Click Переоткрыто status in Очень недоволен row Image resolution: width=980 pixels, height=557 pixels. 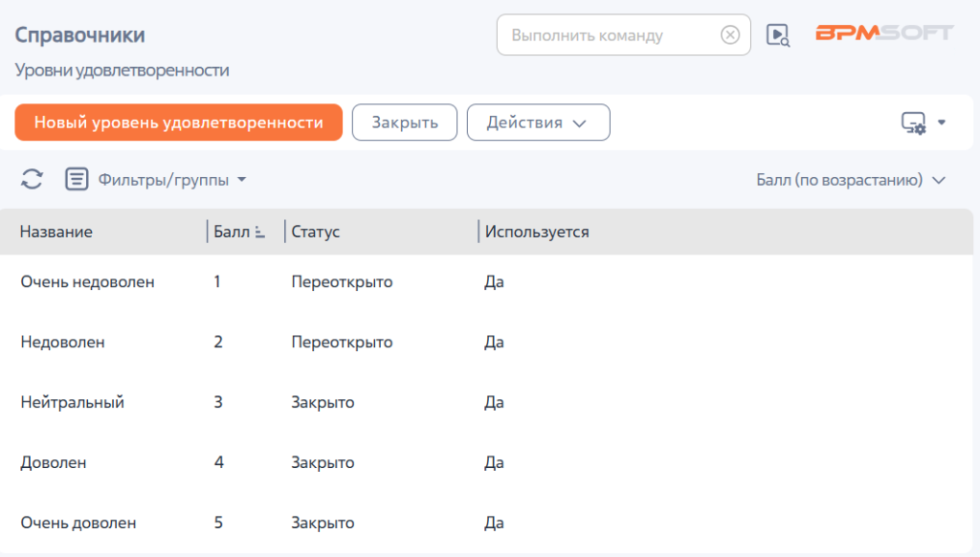click(342, 282)
